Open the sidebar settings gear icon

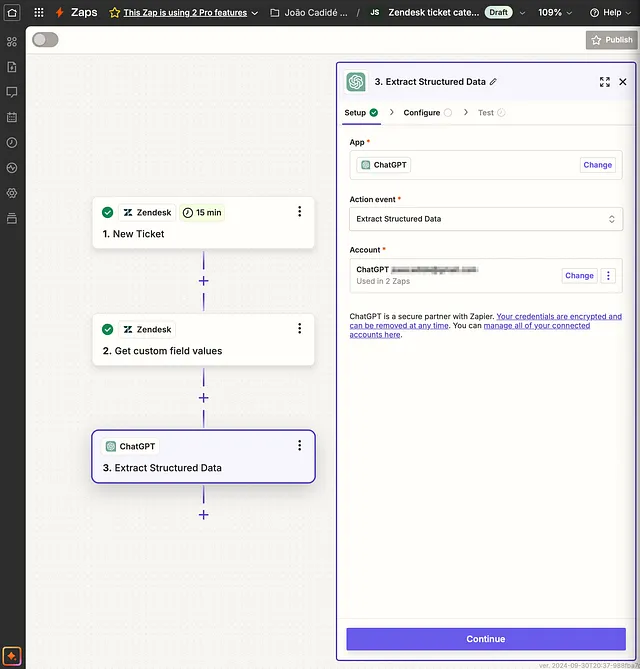(12, 193)
